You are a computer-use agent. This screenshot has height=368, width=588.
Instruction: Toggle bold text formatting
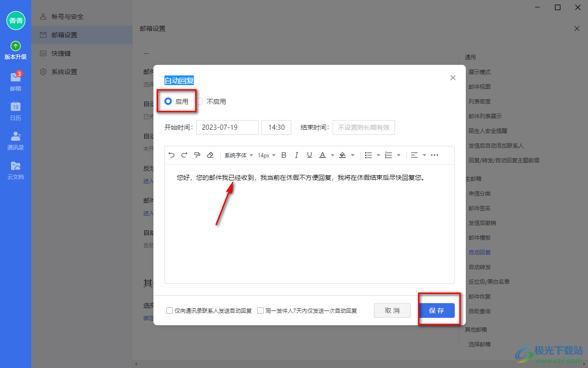tap(284, 155)
